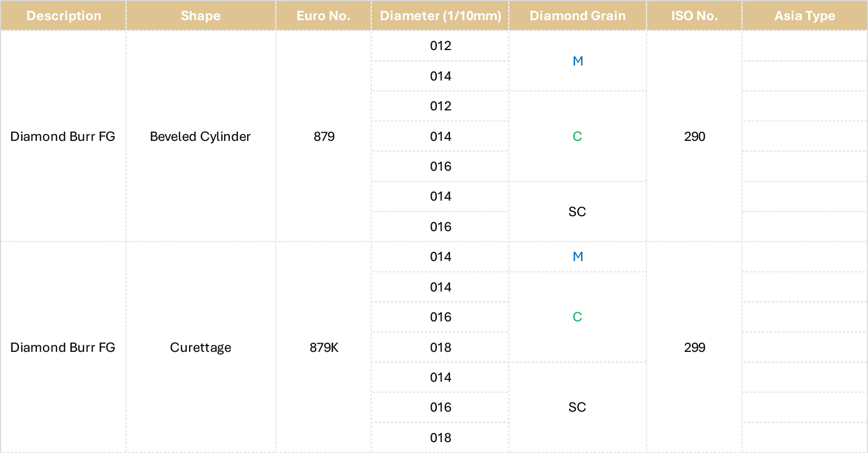The width and height of the screenshot is (868, 453).
Task: Click ISO number 299 cell
Action: coord(694,347)
